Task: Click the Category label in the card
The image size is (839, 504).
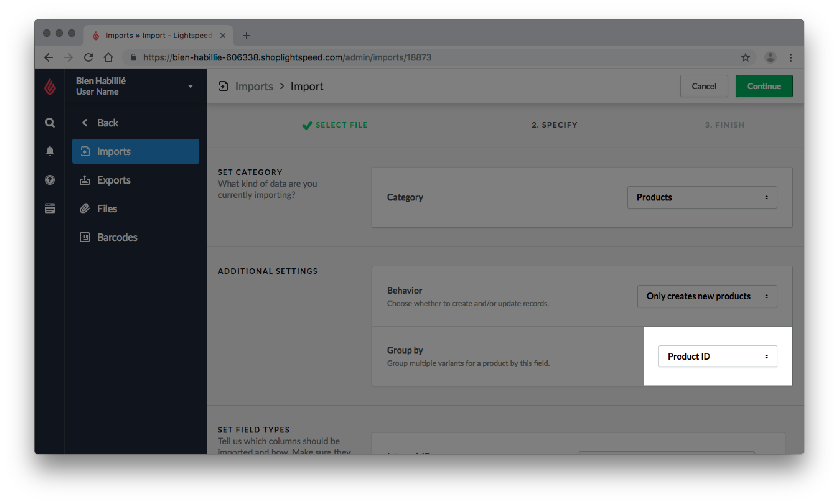Action: tap(405, 197)
